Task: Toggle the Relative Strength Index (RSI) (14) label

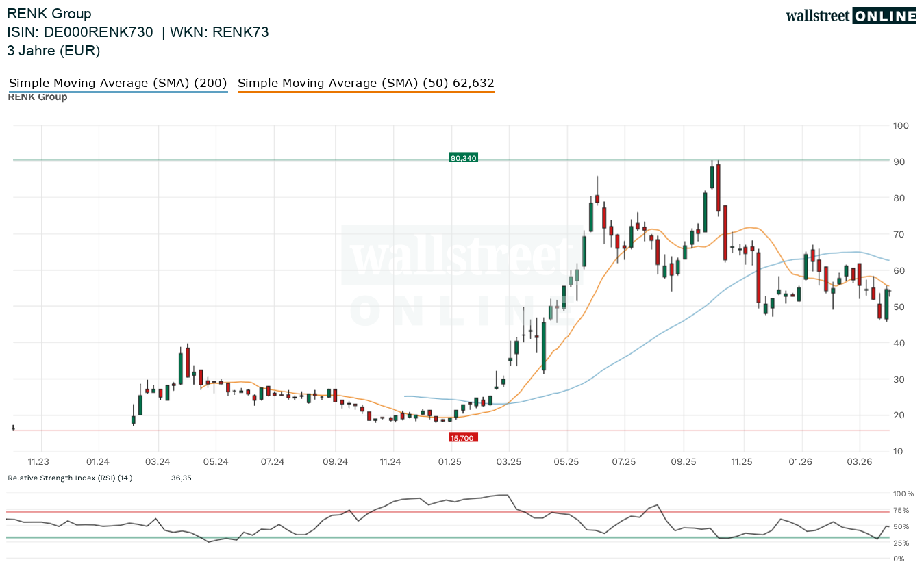Action: pyautogui.click(x=70, y=478)
